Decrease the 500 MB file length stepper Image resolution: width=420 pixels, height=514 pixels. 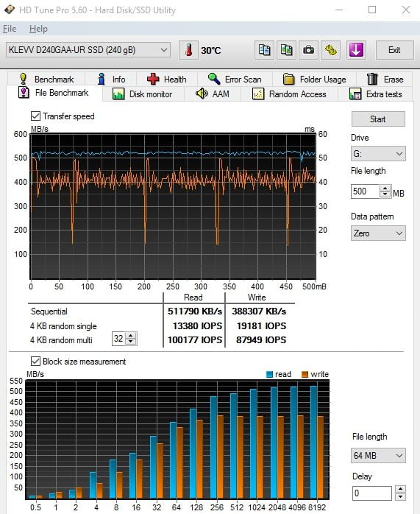point(385,194)
